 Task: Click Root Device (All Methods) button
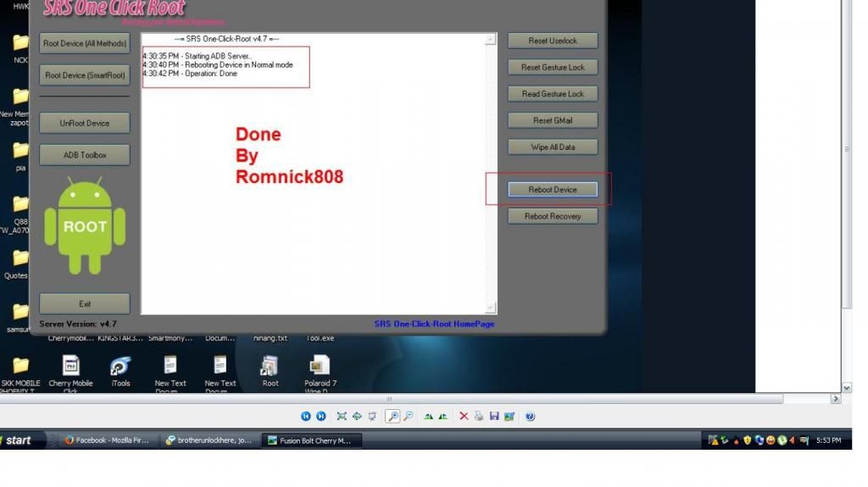coord(85,43)
